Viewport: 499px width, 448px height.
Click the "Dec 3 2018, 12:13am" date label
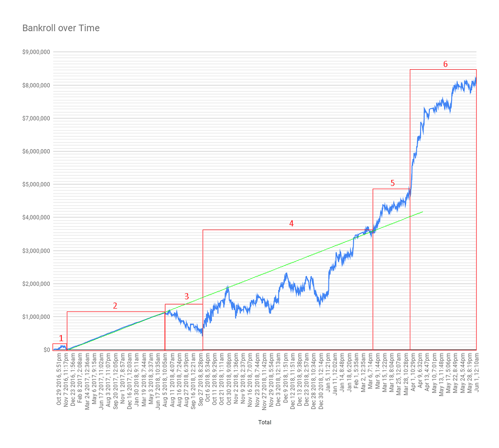tap(278, 379)
